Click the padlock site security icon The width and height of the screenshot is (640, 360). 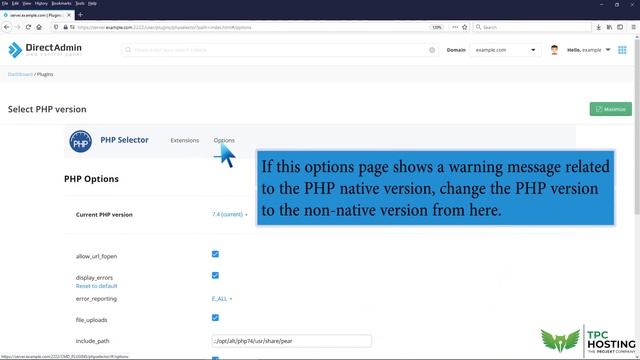click(x=65, y=27)
